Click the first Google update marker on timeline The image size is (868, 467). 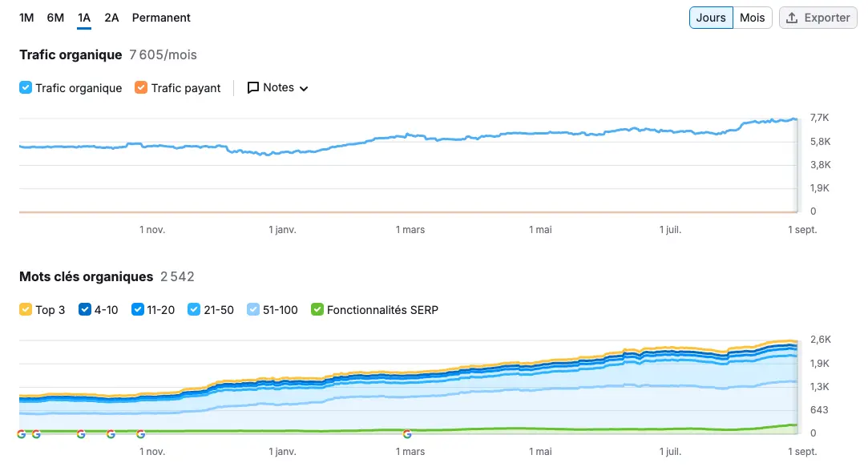[22, 434]
